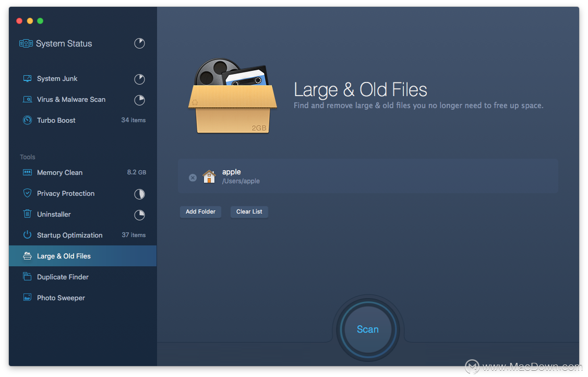Click the /Users/apple path text
This screenshot has height=377, width=588.
(x=241, y=181)
